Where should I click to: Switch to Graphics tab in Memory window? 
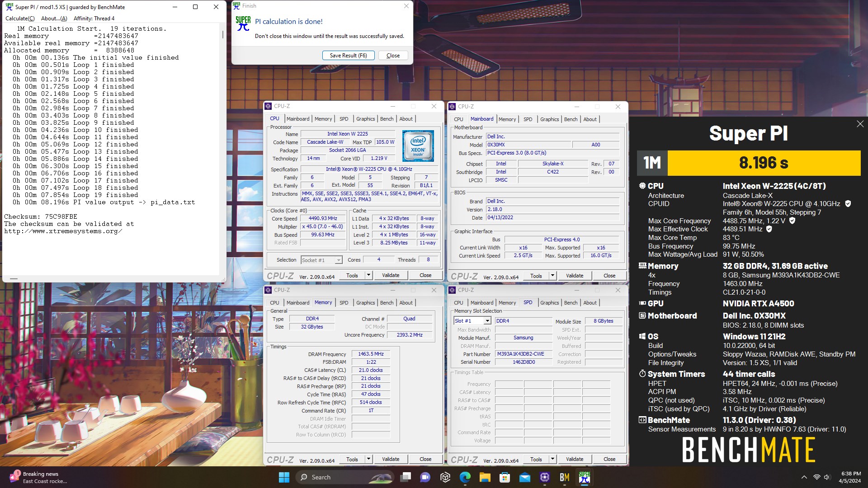[365, 303]
